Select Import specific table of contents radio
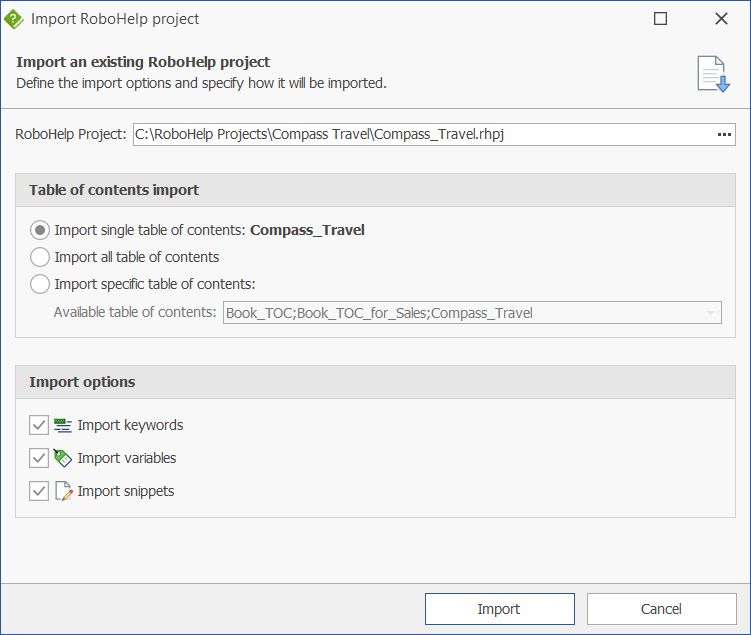 [40, 284]
